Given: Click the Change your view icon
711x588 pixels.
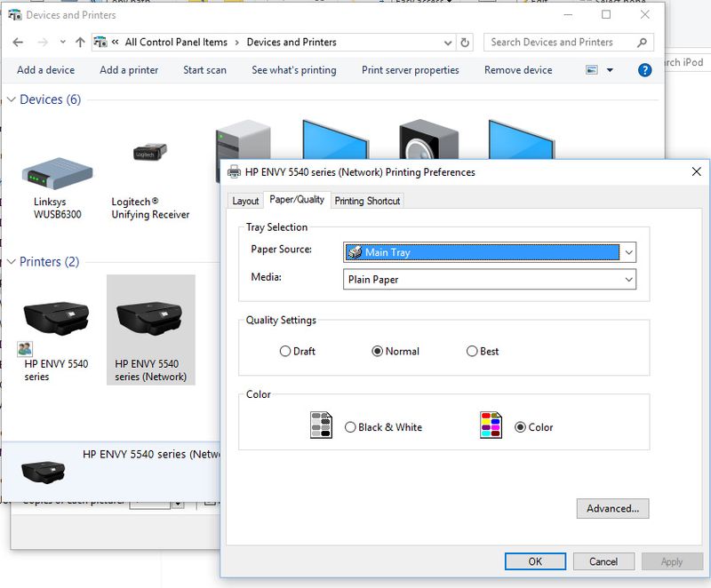Looking at the screenshot, I should point(592,70).
